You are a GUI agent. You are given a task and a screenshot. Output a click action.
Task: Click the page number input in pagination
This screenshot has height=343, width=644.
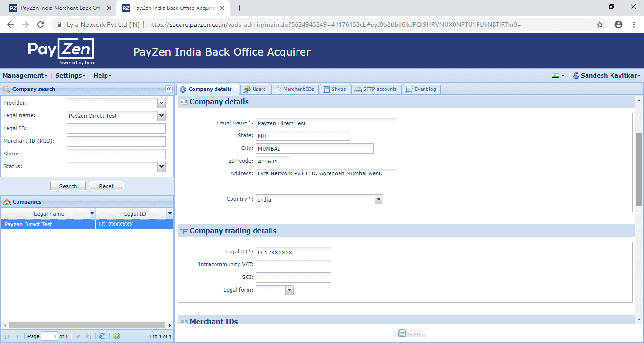pos(50,336)
